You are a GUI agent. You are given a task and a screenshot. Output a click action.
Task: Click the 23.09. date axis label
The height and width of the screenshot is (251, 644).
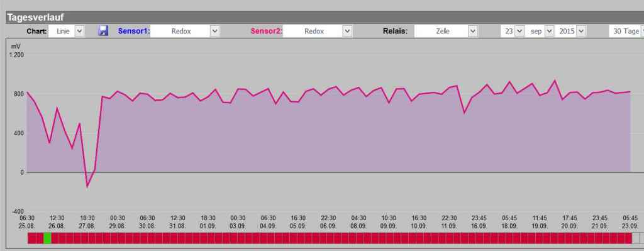point(630,226)
